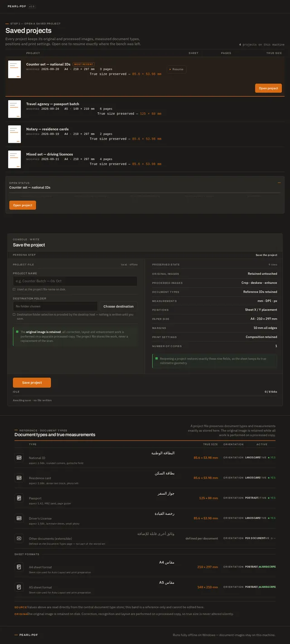The width and height of the screenshot is (290, 644).
Task: Click the MOST RECENT badge
Action: pyautogui.click(x=83, y=64)
